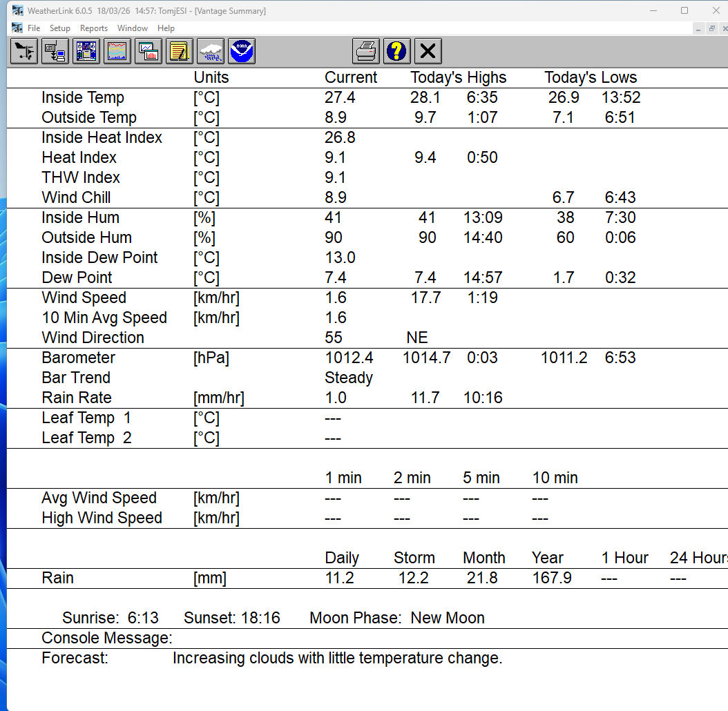This screenshot has width=728, height=711.
Task: Click the rain cloud summary icon
Action: point(211,51)
